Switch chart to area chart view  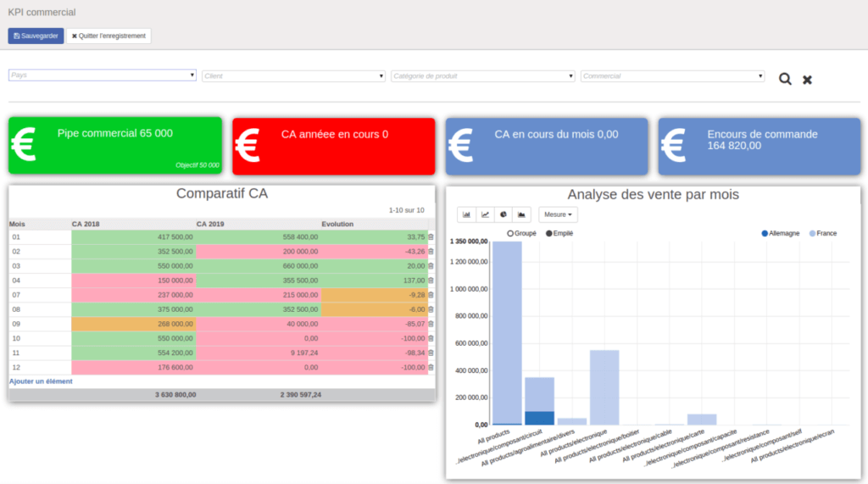(522, 214)
